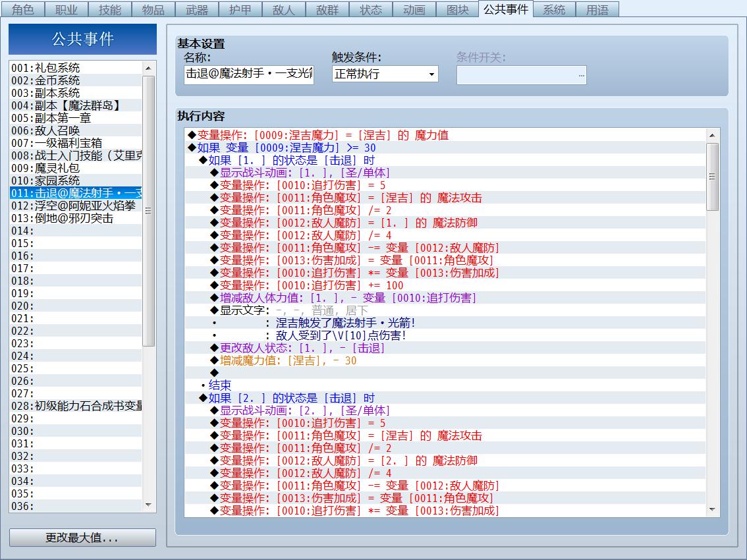Select line 如果 变量 涅吉魔力 >= 30
The image size is (747, 560).
pos(445,148)
